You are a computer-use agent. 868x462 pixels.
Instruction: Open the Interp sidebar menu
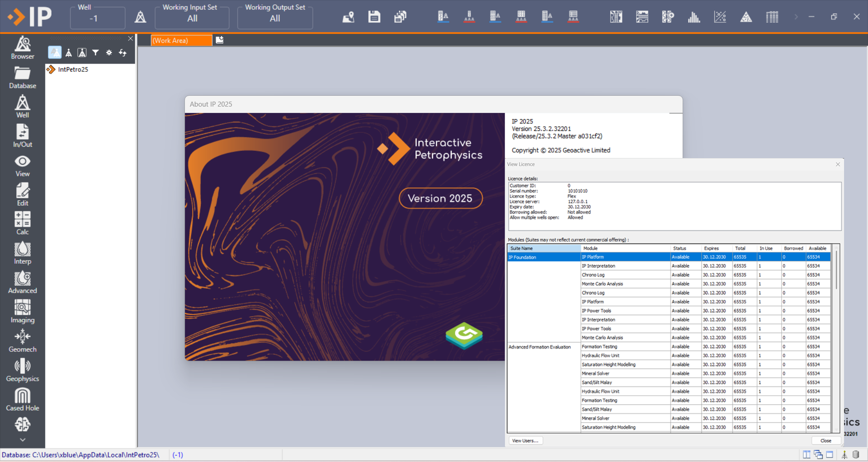pos(23,253)
